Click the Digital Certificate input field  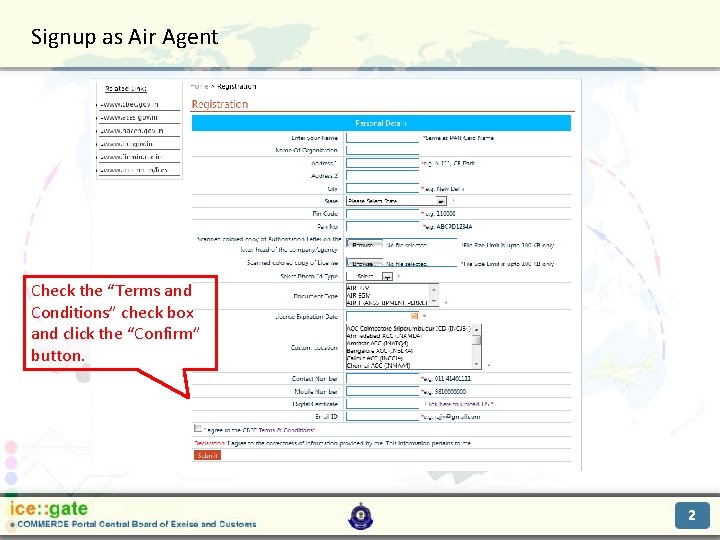click(x=382, y=404)
